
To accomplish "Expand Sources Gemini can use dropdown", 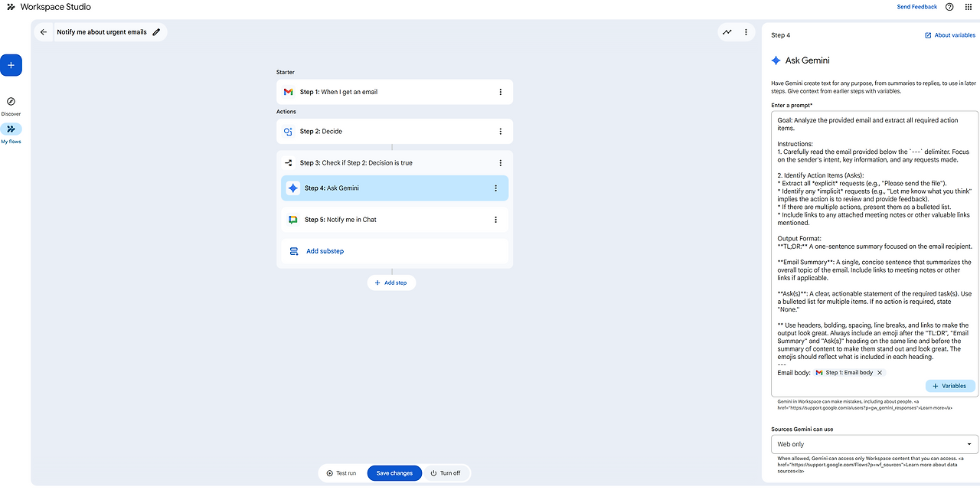I will coord(874,444).
